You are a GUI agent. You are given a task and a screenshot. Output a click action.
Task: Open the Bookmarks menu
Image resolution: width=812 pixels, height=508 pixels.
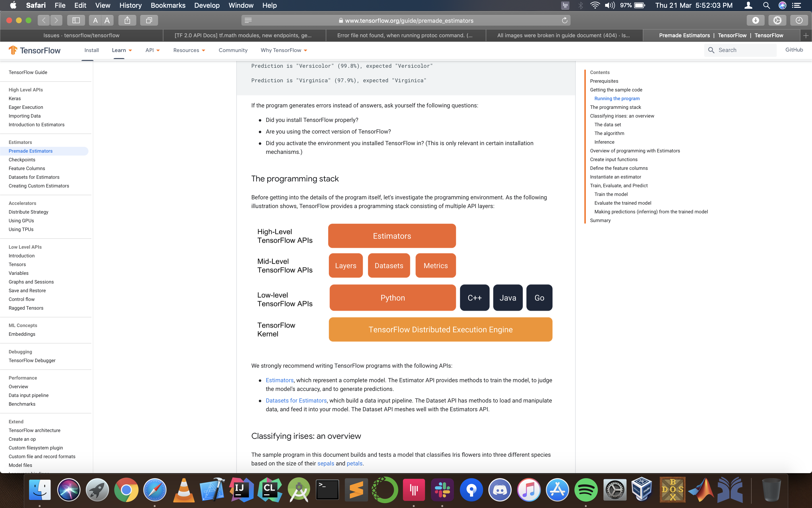pos(168,5)
